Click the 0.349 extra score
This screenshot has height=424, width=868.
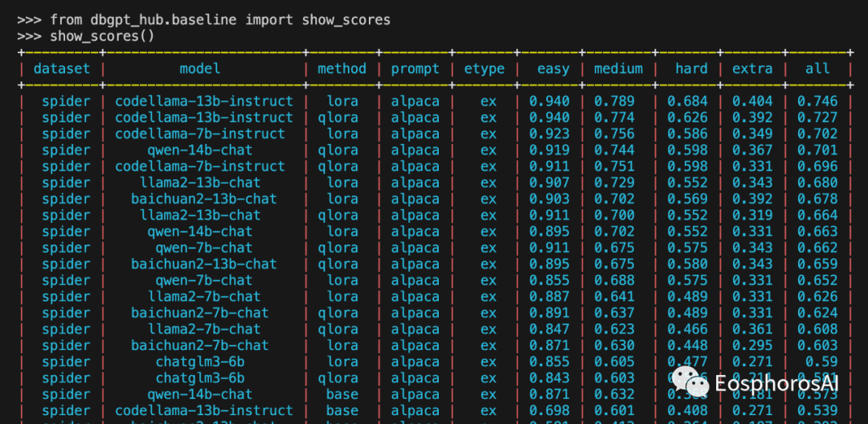752,134
